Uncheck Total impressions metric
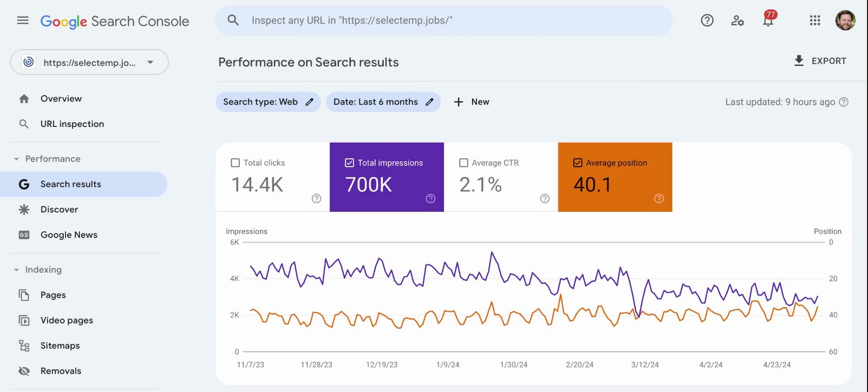 click(x=350, y=163)
